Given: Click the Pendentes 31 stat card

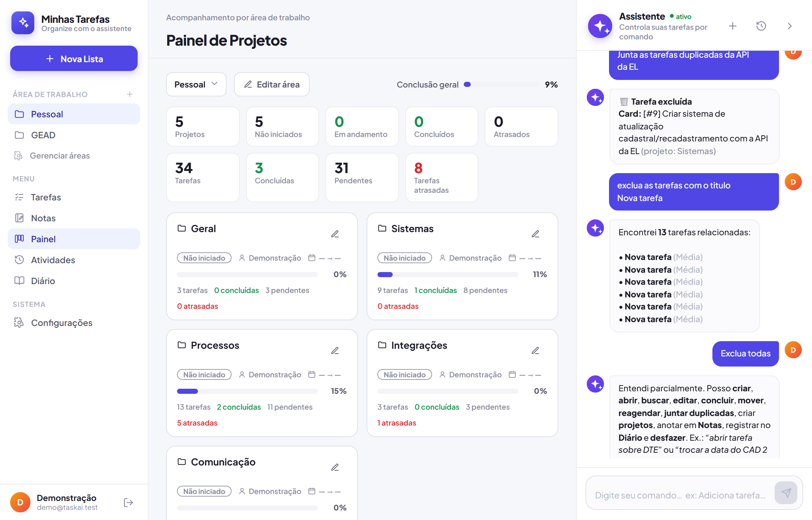Looking at the screenshot, I should coord(362,178).
